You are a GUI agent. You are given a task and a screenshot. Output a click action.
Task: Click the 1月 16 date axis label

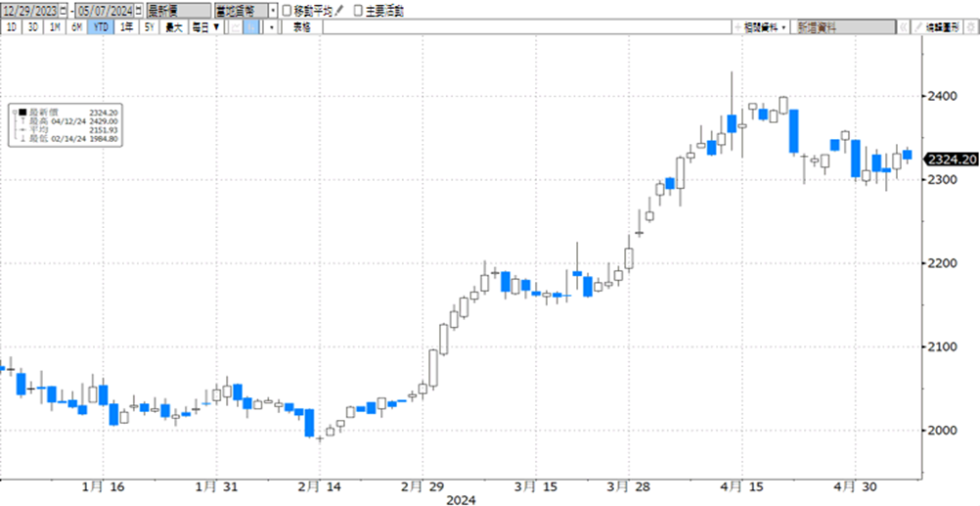tap(102, 486)
